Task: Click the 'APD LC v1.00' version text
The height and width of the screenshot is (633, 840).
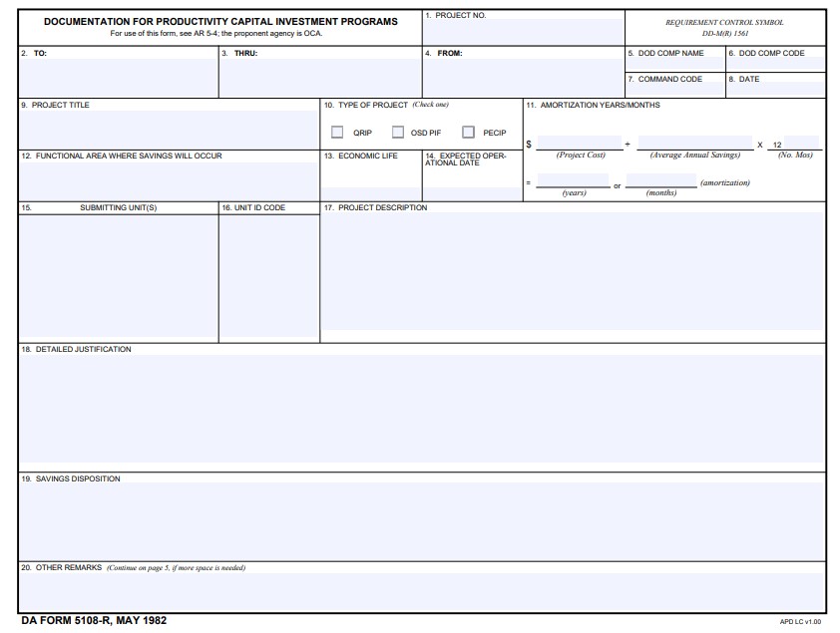Action: [800, 621]
